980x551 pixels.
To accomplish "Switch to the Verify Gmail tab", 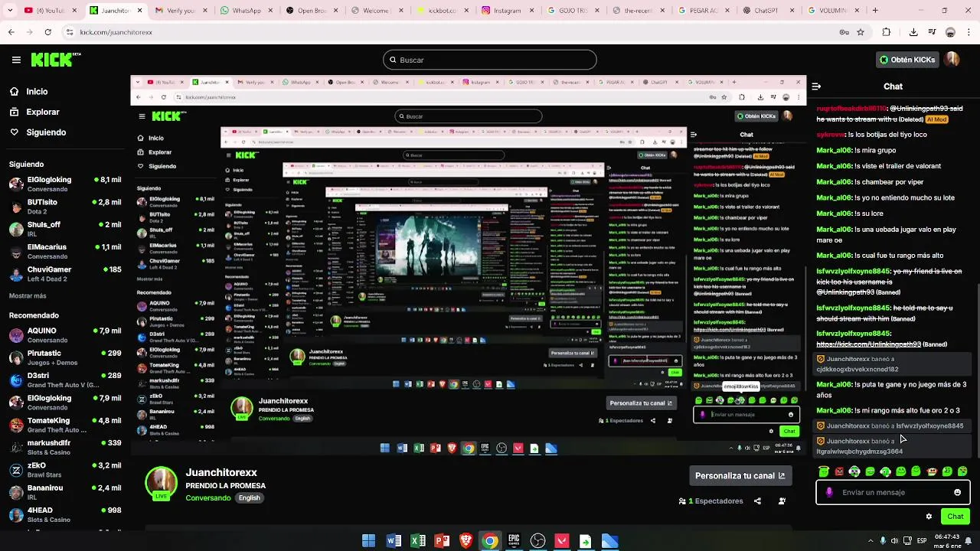I will coord(180,11).
